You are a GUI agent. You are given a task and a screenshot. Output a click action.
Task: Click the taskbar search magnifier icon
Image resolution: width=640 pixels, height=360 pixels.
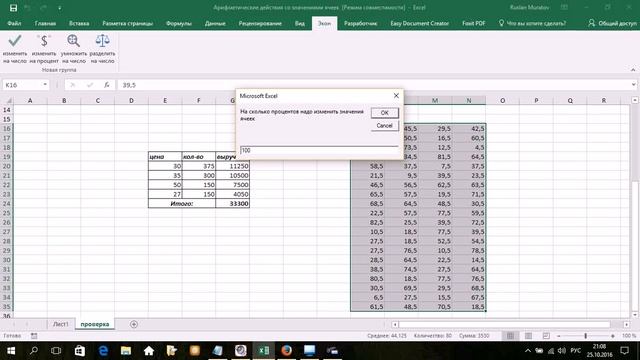coord(34,351)
